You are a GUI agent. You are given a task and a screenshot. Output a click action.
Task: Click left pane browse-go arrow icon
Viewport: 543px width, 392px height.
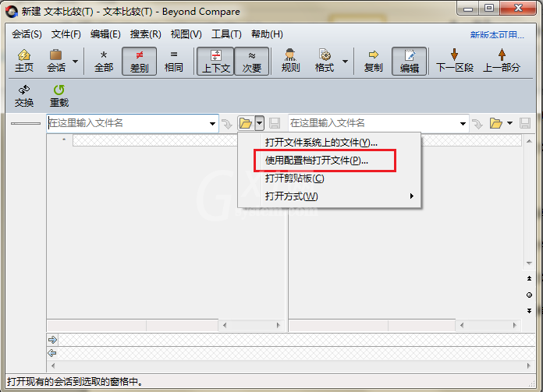pyautogui.click(x=227, y=123)
